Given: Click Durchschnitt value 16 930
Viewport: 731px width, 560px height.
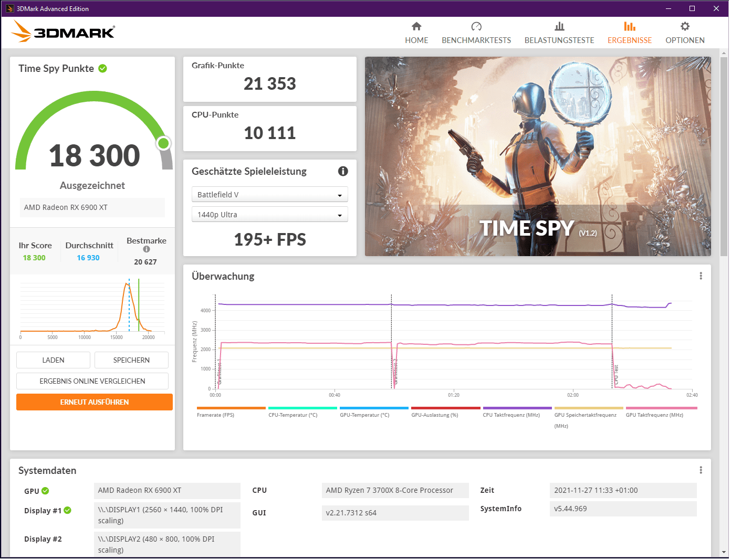Looking at the screenshot, I should click(x=88, y=258).
